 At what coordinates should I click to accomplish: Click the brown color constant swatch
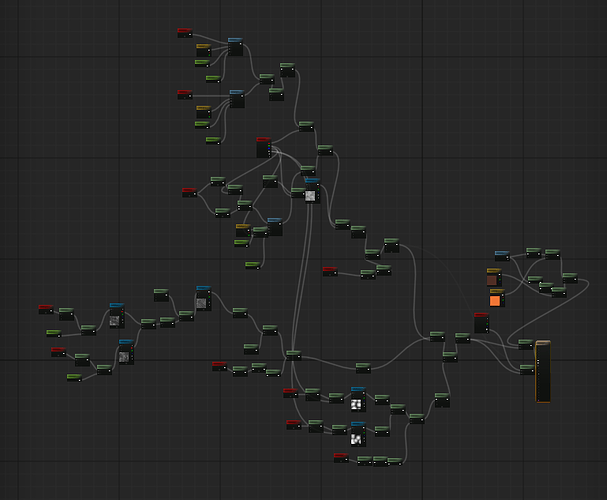(x=492, y=280)
